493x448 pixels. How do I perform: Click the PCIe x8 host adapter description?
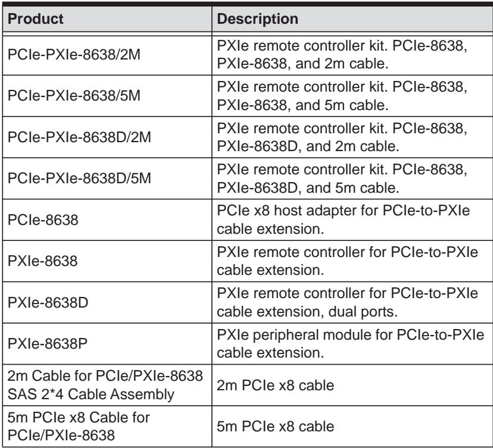pos(344,220)
